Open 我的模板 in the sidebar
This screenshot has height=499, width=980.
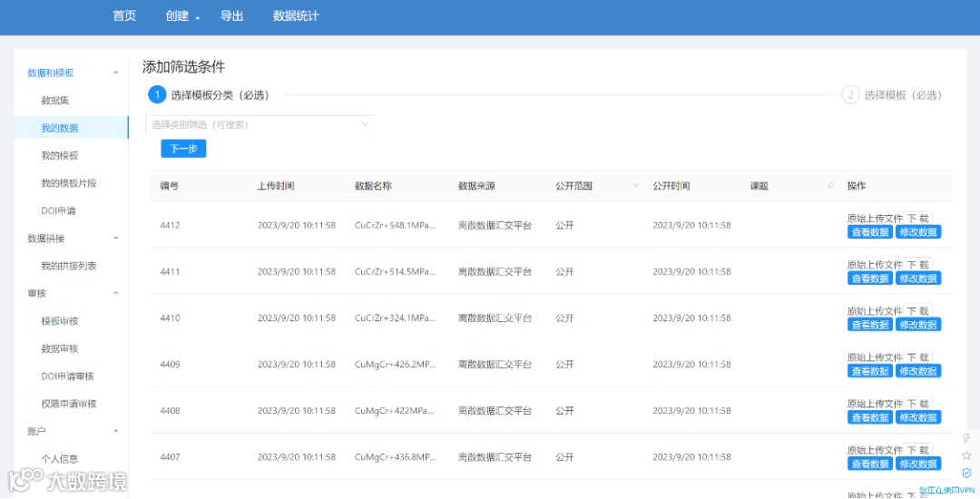coord(60,155)
